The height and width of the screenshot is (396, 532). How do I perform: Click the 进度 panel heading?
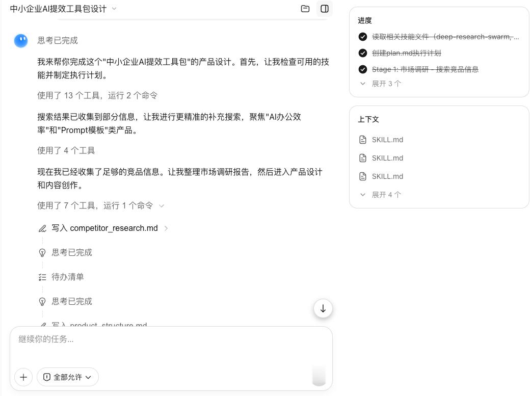tap(365, 20)
